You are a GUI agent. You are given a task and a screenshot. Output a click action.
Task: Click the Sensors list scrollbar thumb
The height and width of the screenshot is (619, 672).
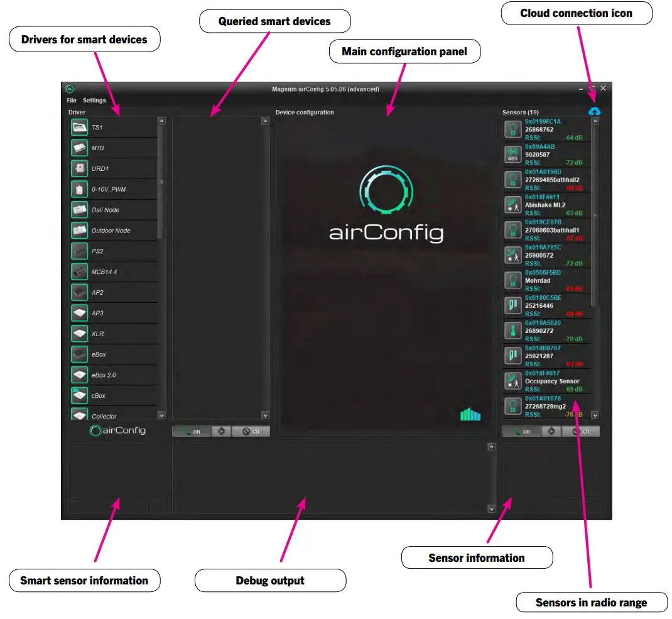click(x=595, y=215)
